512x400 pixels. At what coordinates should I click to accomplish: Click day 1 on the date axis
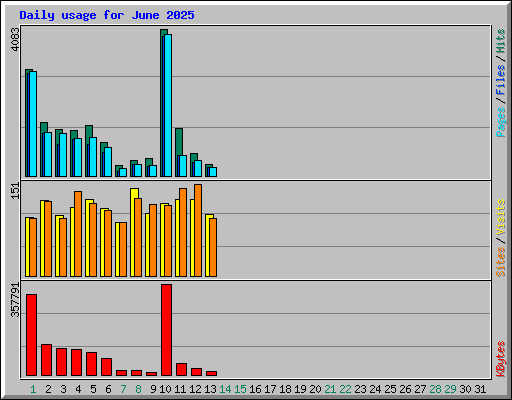point(33,389)
